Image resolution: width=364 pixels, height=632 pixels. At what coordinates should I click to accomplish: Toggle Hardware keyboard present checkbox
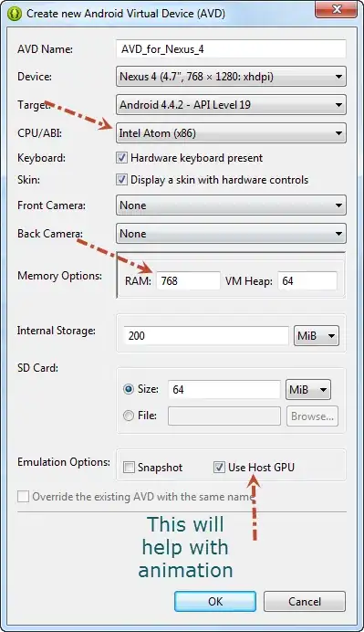pos(121,158)
